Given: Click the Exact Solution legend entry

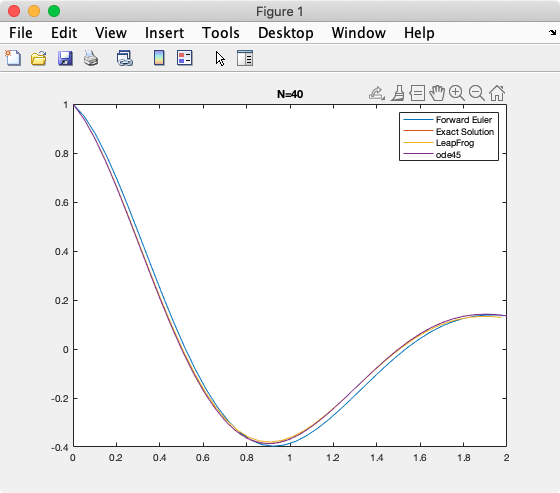Looking at the screenshot, I should coord(465,131).
